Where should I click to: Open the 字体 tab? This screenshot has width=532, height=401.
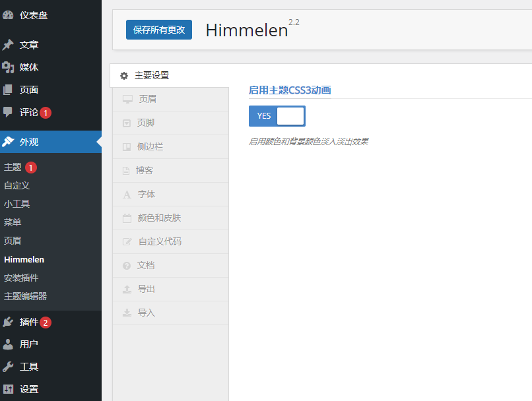point(170,194)
